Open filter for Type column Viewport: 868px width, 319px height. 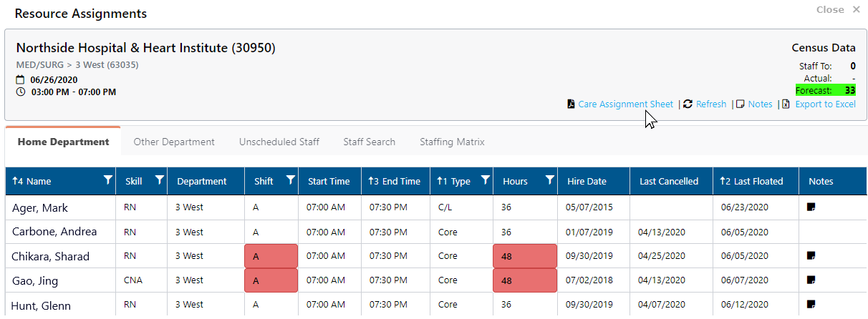486,181
